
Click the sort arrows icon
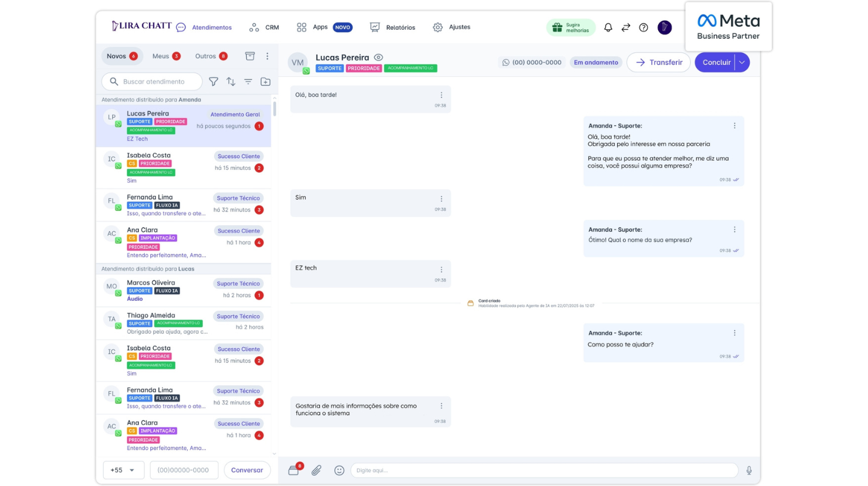(x=231, y=82)
